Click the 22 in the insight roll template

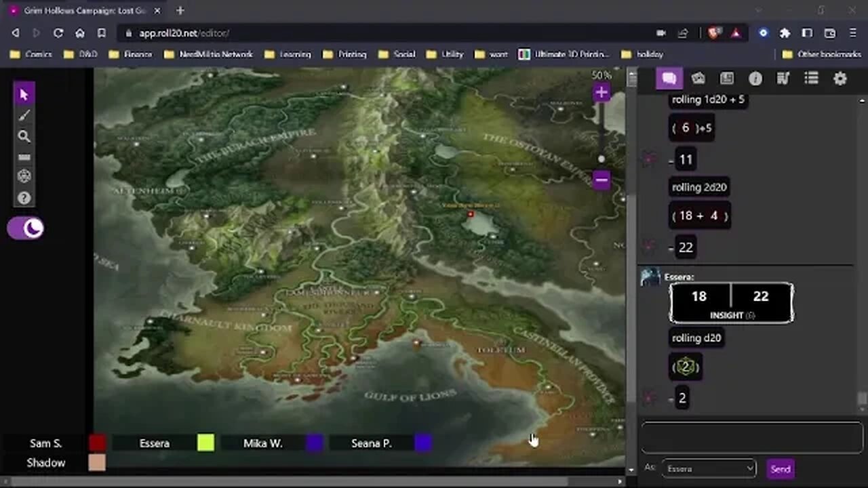click(761, 296)
